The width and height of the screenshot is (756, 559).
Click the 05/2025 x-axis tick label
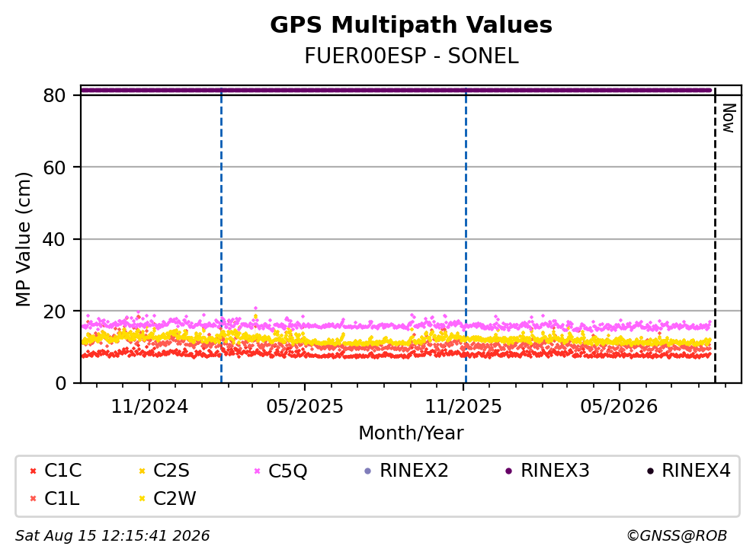305,407
